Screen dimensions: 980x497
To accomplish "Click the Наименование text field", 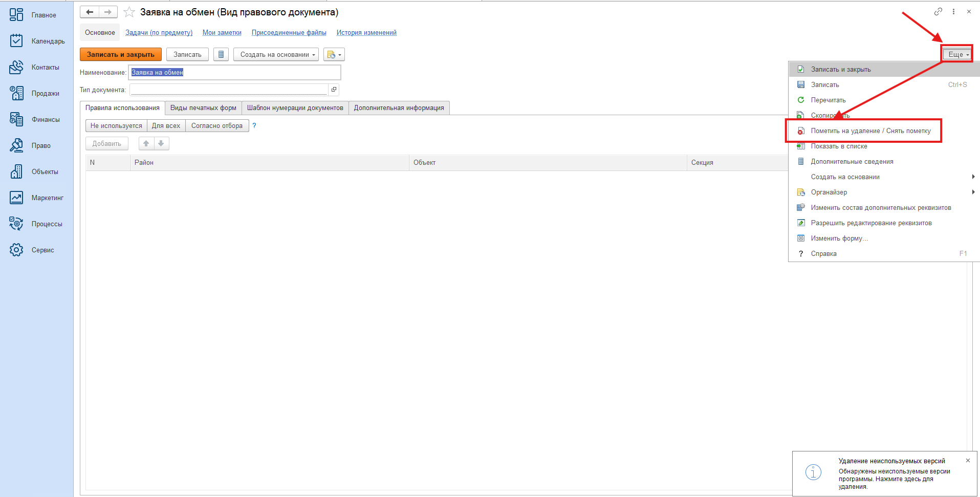I will point(234,73).
